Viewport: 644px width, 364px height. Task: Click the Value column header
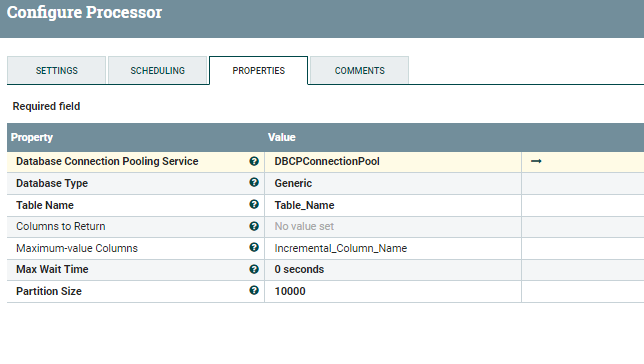click(x=282, y=137)
